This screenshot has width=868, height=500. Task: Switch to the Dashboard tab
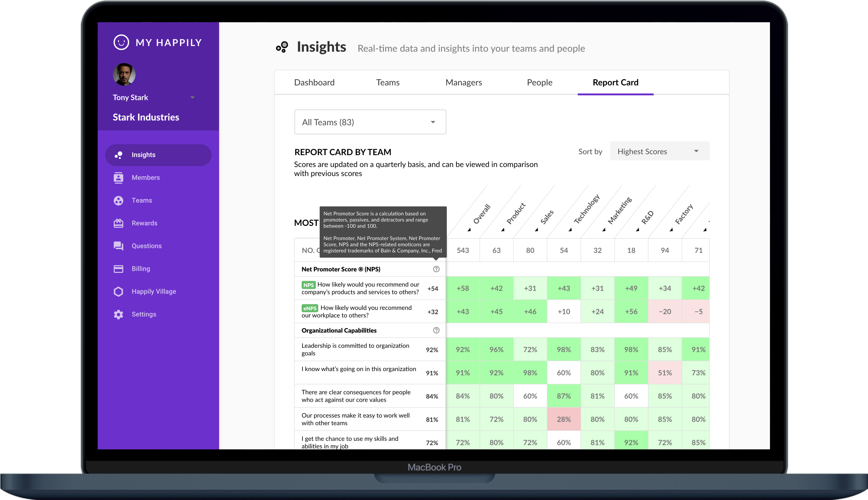[x=314, y=82]
